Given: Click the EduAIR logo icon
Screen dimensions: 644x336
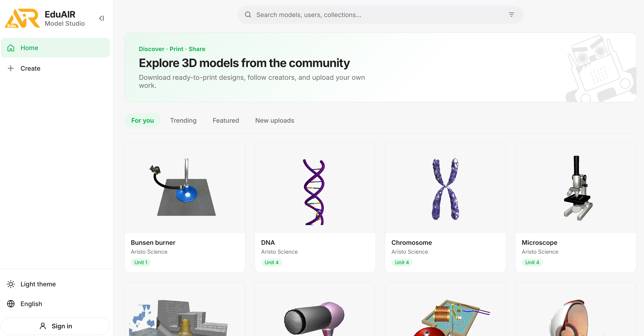Looking at the screenshot, I should tap(22, 18).
